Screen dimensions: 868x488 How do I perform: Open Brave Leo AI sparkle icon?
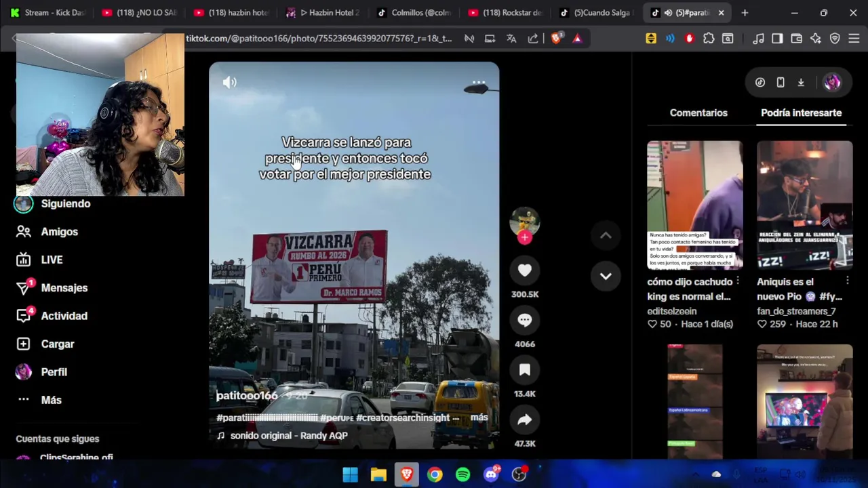pyautogui.click(x=816, y=39)
